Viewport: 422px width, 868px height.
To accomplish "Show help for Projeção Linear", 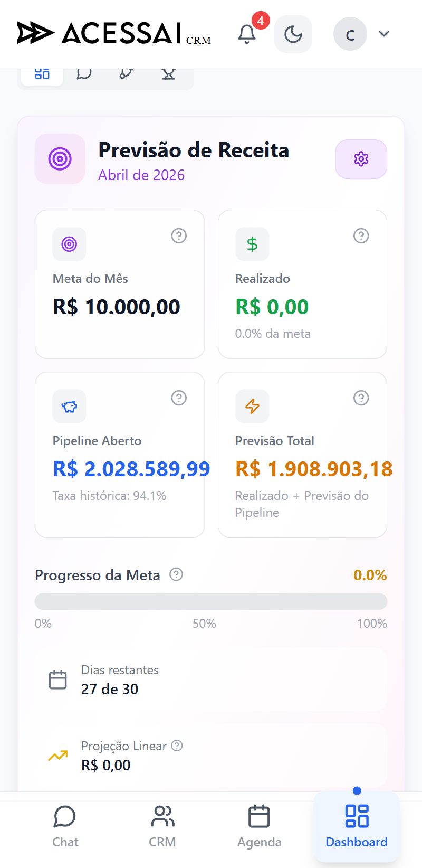I will point(177,746).
